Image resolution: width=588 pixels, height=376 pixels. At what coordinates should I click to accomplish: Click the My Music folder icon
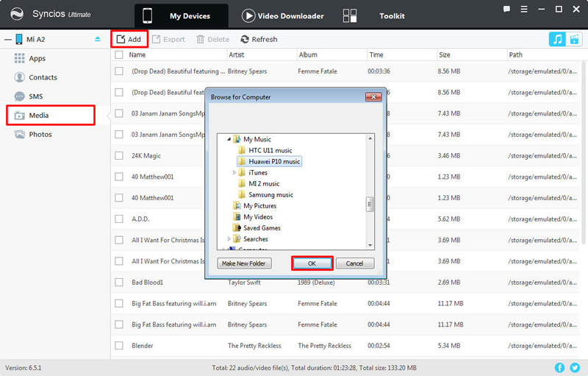click(x=237, y=139)
